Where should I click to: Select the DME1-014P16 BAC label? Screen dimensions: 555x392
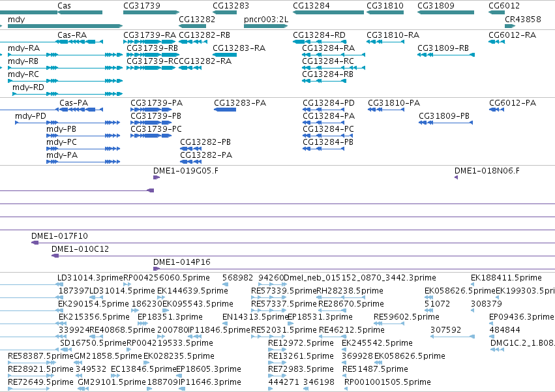click(x=181, y=262)
